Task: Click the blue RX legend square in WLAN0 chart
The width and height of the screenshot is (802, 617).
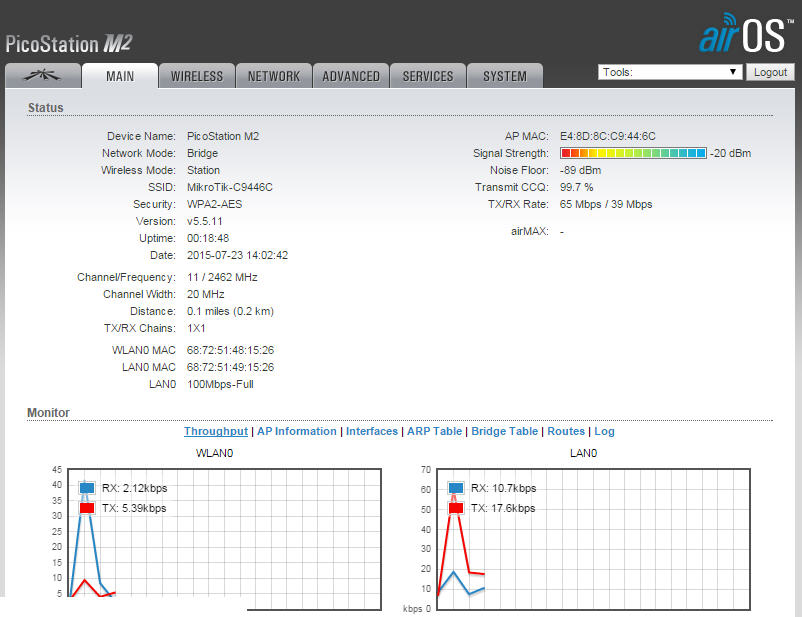Action: [x=87, y=488]
